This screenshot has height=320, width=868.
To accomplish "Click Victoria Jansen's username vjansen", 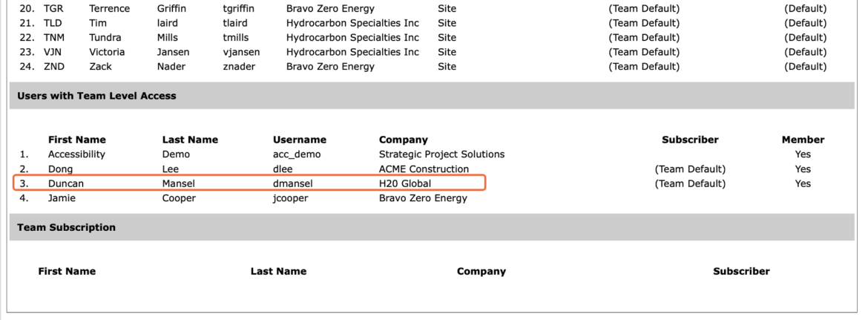I will (241, 52).
